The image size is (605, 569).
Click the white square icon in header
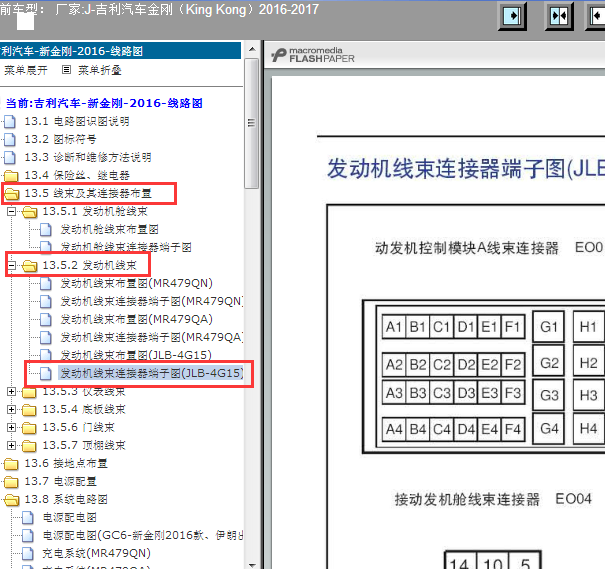tap(25, 20)
